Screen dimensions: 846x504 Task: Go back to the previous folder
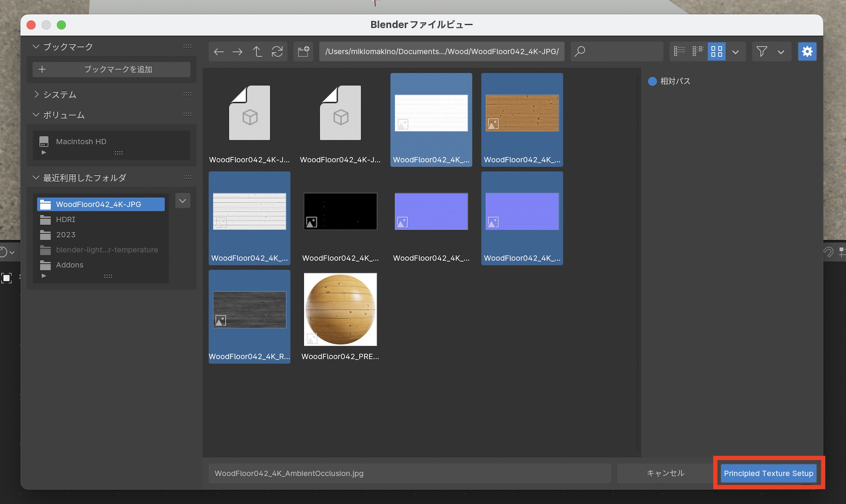tap(219, 52)
